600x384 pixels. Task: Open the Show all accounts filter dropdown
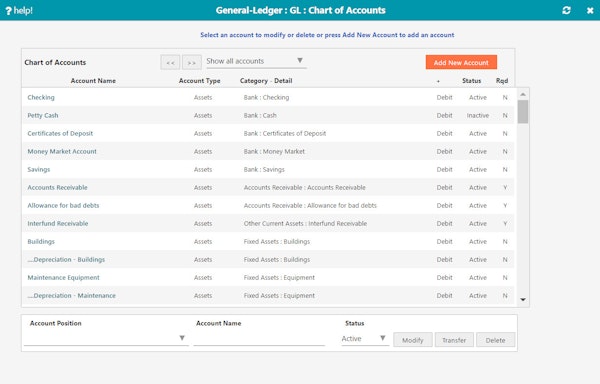point(256,61)
